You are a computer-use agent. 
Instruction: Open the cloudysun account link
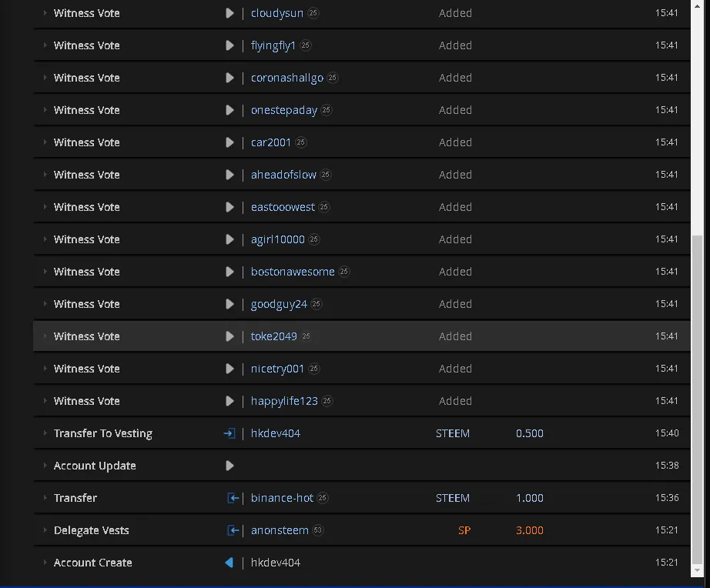coord(277,13)
